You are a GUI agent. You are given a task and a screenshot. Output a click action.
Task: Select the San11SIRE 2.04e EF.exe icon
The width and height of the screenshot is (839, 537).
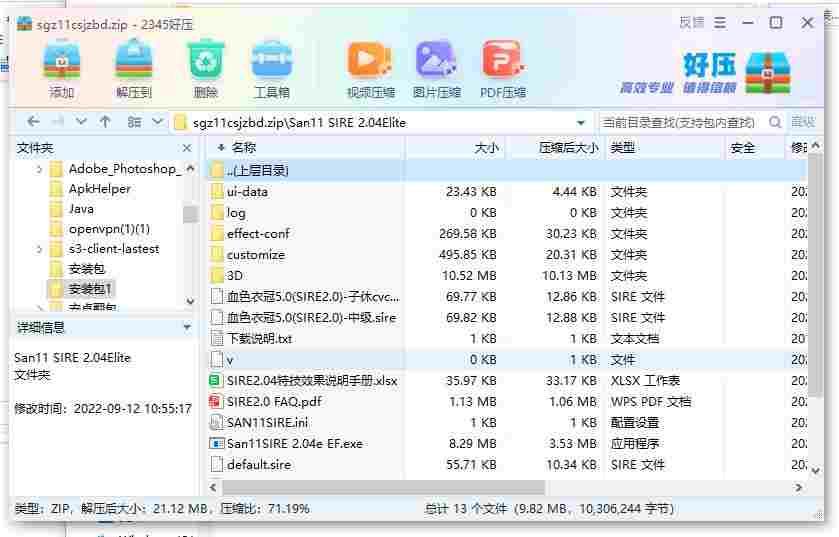click(216, 443)
